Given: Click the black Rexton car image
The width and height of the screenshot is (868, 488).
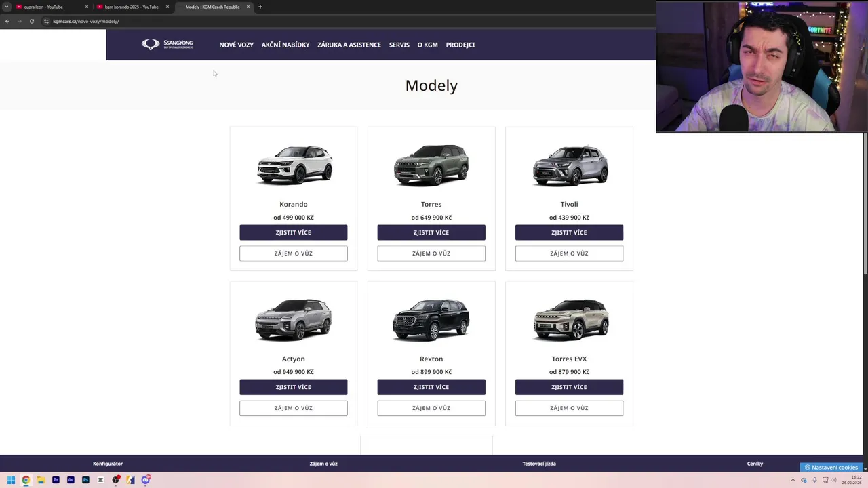Looking at the screenshot, I should pos(431,319).
